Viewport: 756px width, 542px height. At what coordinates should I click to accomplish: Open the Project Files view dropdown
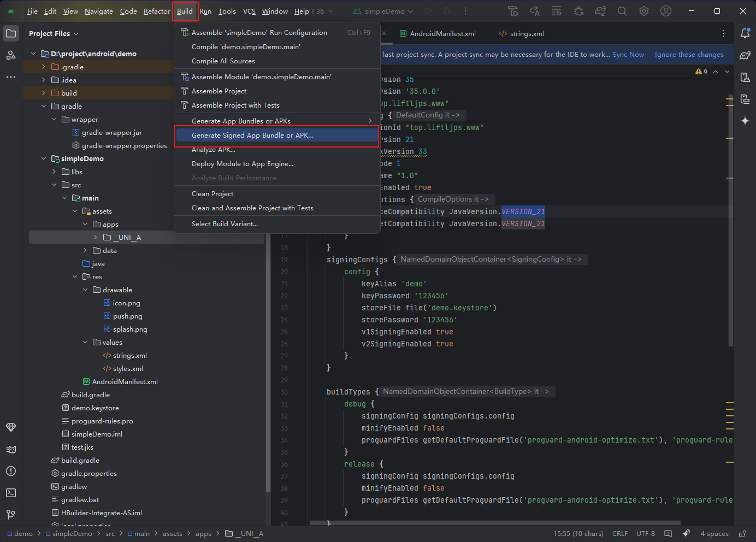click(x=54, y=34)
